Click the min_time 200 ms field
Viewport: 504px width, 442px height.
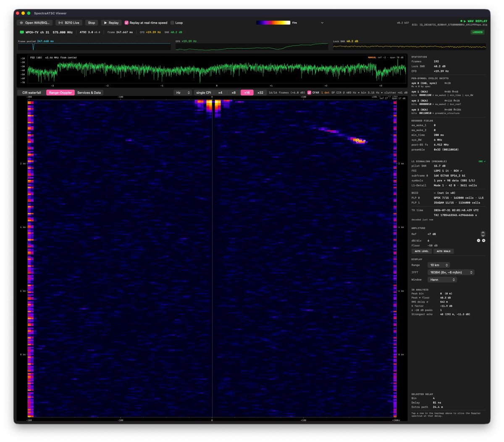[428, 135]
